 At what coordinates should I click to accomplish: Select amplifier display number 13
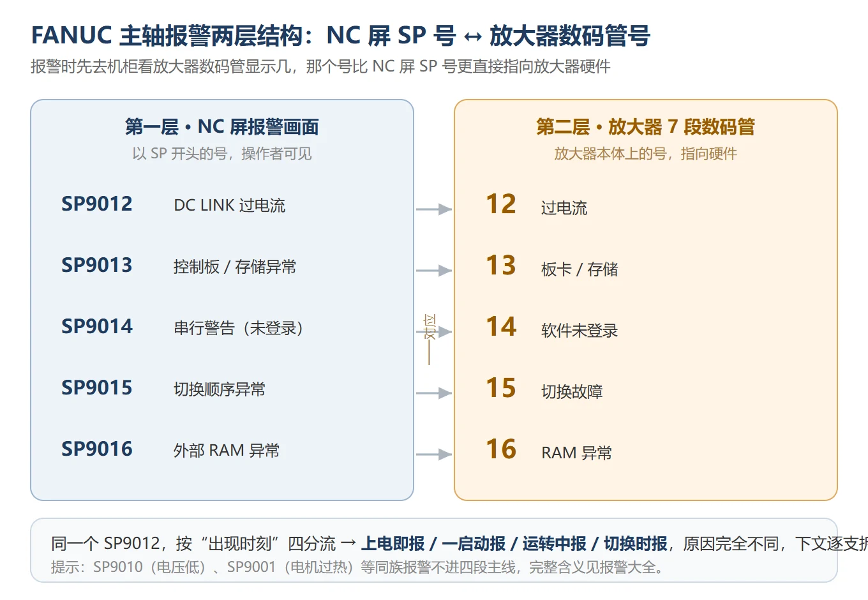(501, 266)
